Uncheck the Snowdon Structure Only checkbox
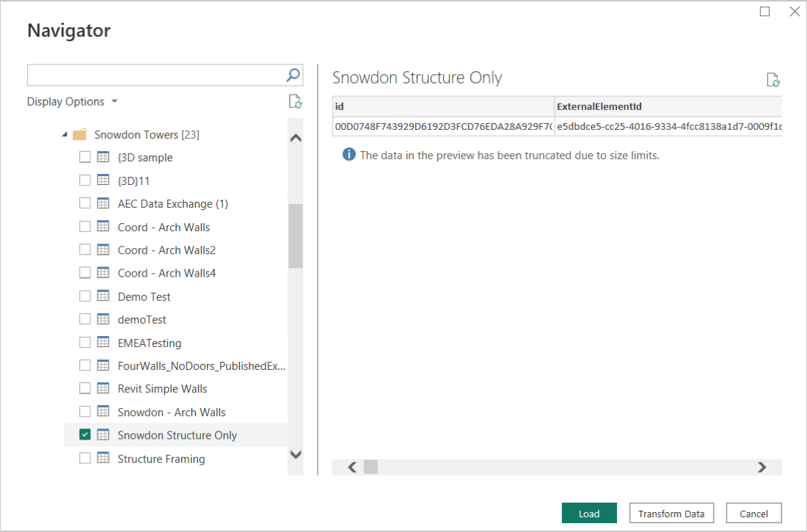Image resolution: width=807 pixels, height=532 pixels. [x=85, y=435]
